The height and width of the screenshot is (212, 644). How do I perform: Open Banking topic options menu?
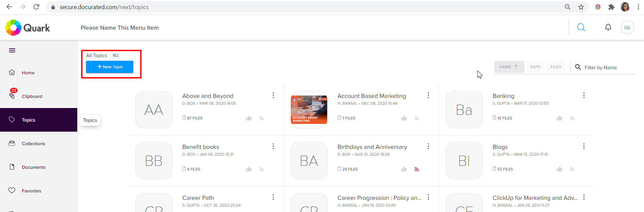(x=584, y=96)
